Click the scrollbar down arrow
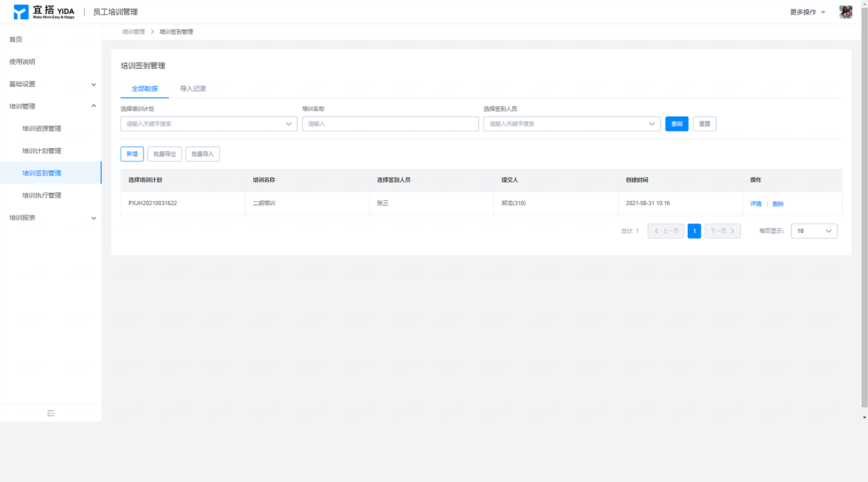This screenshot has width=868, height=482. coord(864,418)
